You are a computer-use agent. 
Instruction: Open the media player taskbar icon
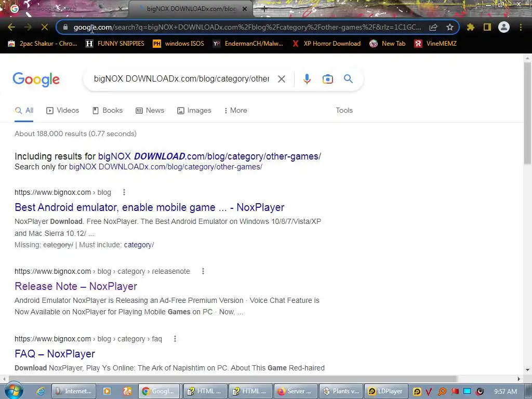coord(107,391)
